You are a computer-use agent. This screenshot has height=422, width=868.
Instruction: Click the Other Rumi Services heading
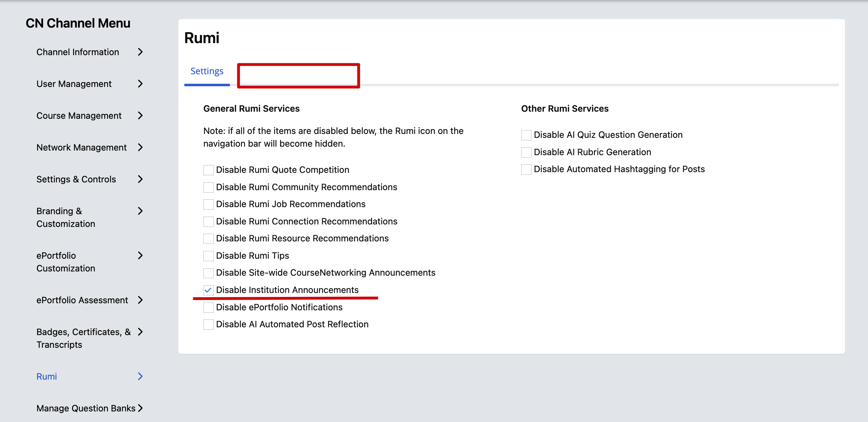click(x=565, y=109)
